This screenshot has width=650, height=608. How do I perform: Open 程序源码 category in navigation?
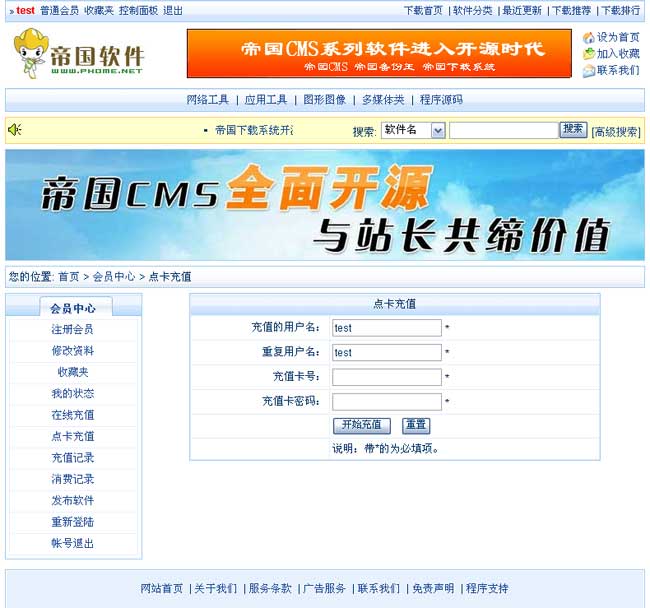click(441, 100)
